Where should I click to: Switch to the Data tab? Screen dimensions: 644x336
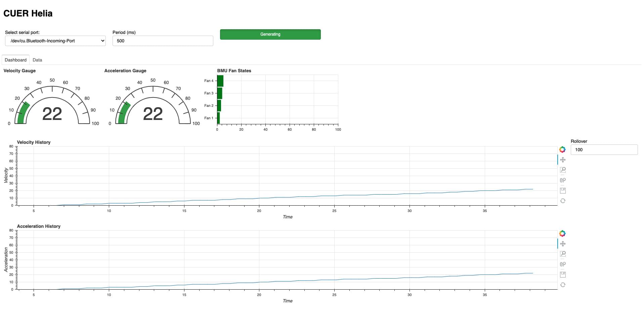coord(37,60)
